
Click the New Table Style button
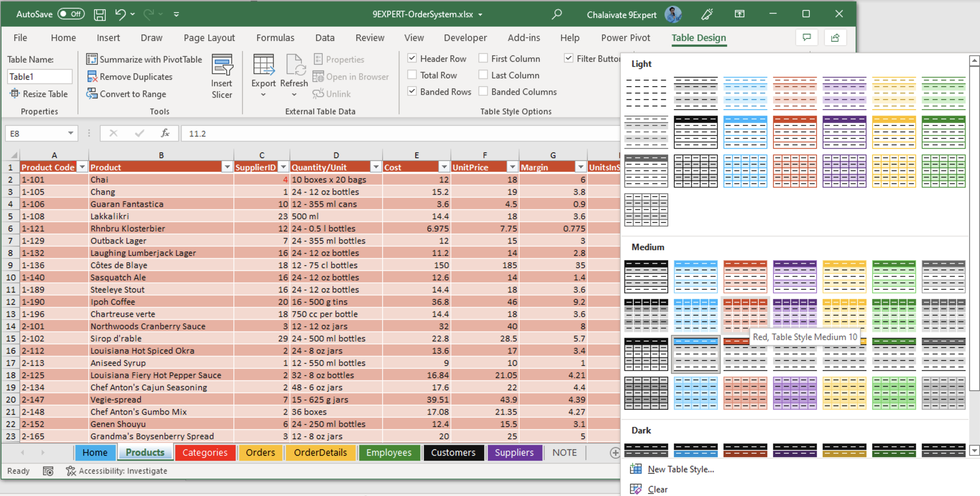[680, 469]
